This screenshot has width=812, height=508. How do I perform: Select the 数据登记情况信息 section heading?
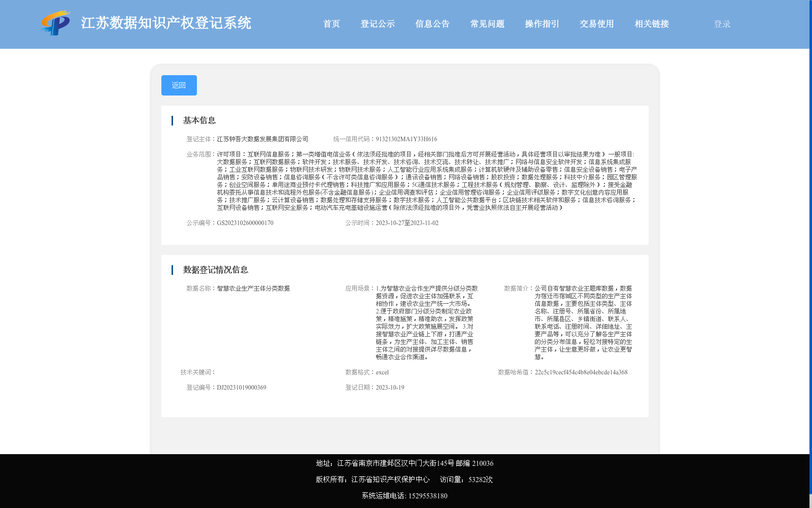(x=216, y=270)
